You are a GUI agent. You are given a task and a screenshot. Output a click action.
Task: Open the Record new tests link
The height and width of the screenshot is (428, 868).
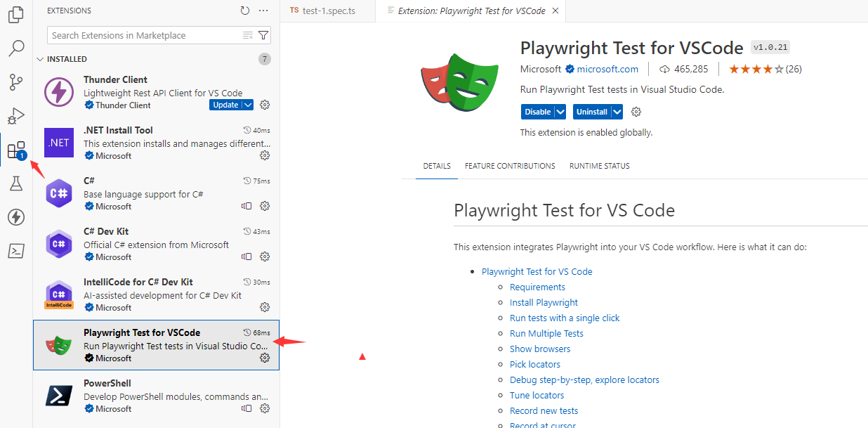(x=544, y=410)
